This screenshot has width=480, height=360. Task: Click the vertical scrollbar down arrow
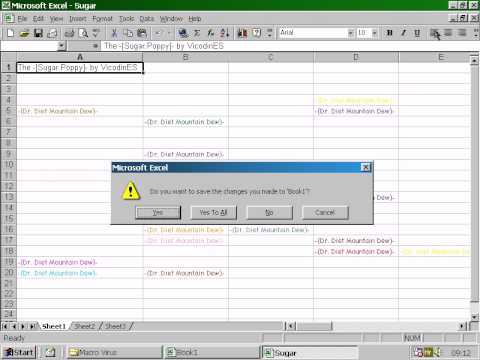click(474, 317)
